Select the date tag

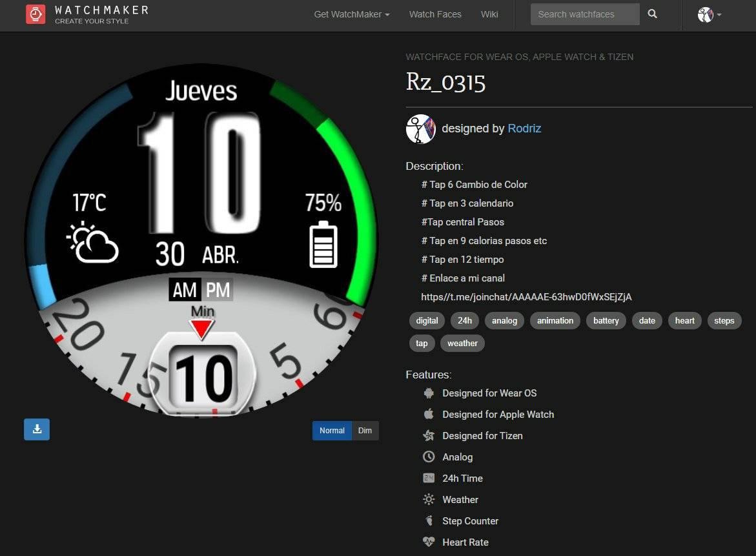click(x=647, y=321)
